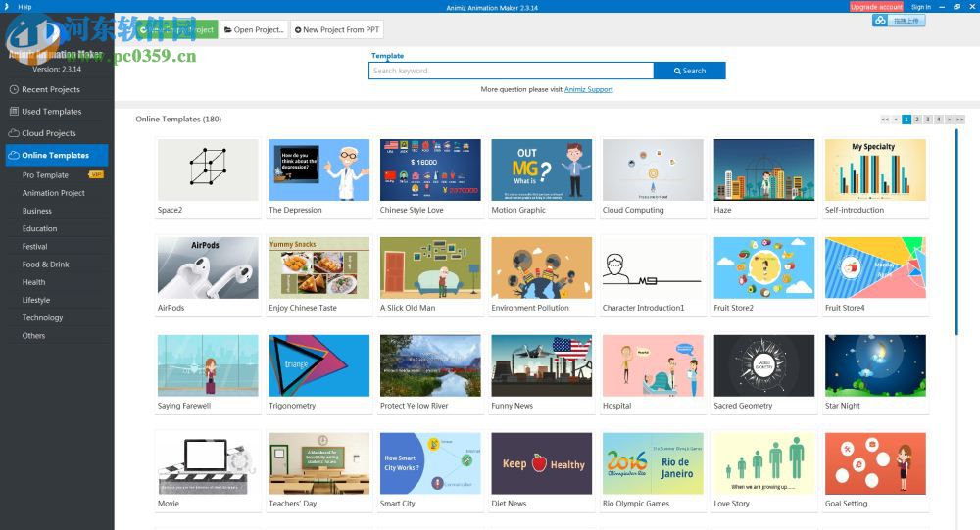Click the red Upgrade account button
Screen dimensions: 980x530
876,7
